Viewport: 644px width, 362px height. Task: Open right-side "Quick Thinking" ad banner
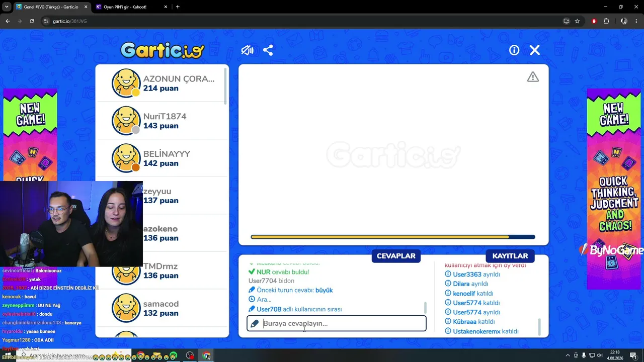pyautogui.click(x=614, y=189)
